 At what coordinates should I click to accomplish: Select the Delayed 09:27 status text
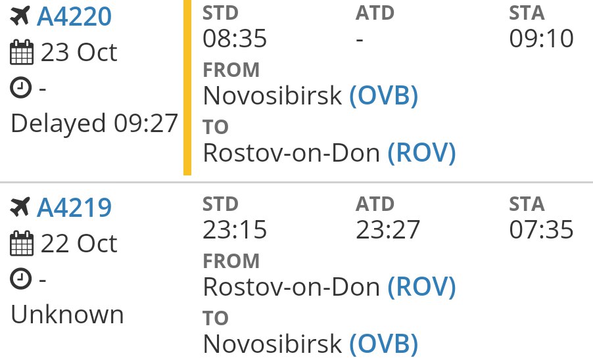[x=94, y=124]
